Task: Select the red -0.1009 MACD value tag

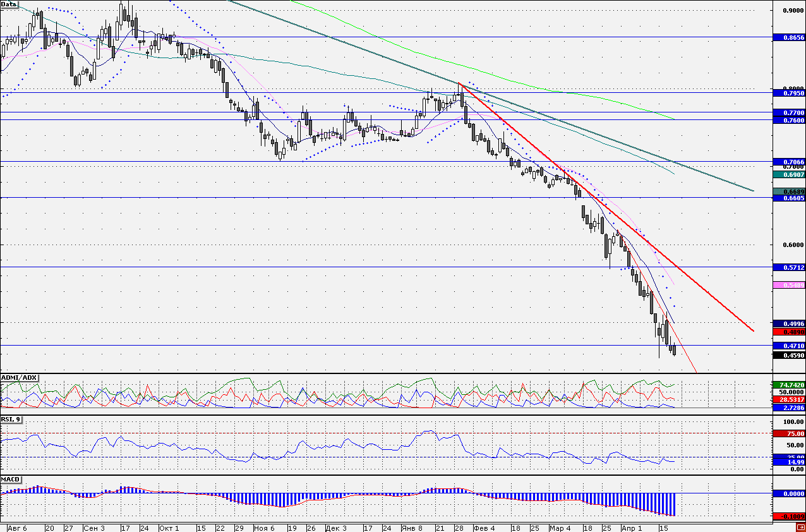Action: [789, 516]
